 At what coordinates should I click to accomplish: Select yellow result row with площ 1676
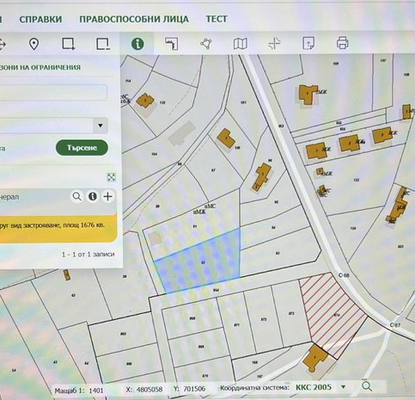58,228
